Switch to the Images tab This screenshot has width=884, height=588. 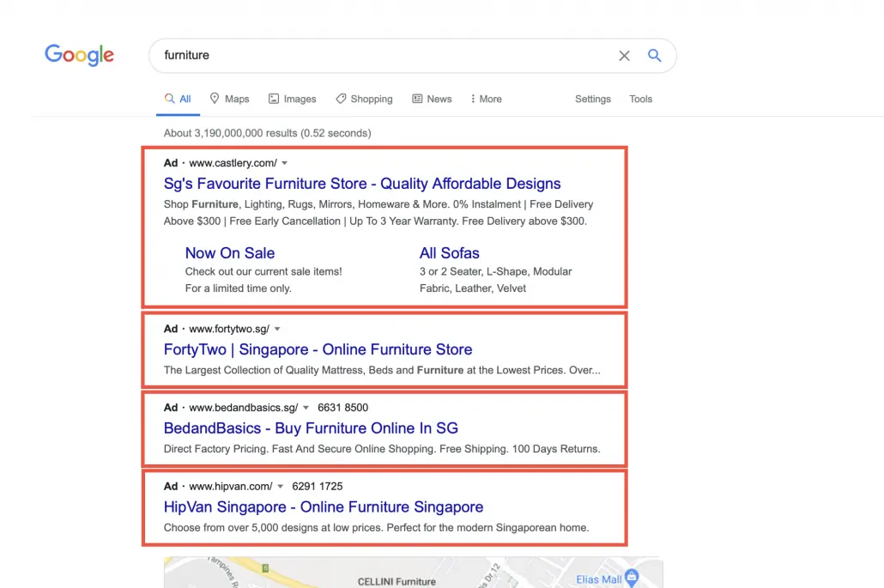(x=292, y=100)
